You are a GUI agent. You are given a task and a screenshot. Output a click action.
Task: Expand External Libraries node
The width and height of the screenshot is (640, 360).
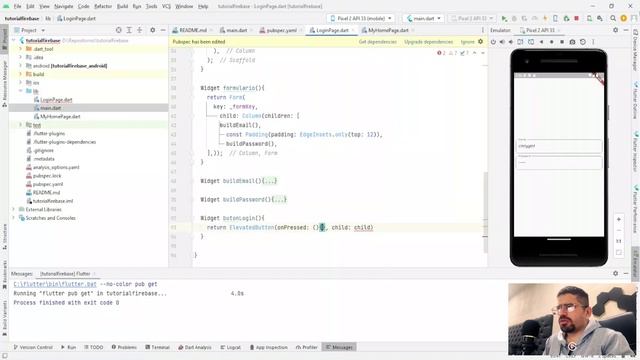13,209
